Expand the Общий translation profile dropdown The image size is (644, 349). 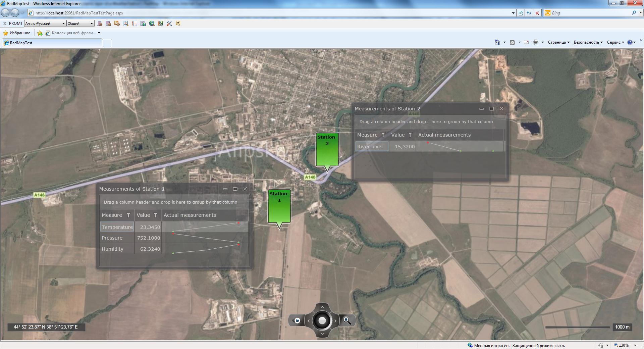(92, 23)
